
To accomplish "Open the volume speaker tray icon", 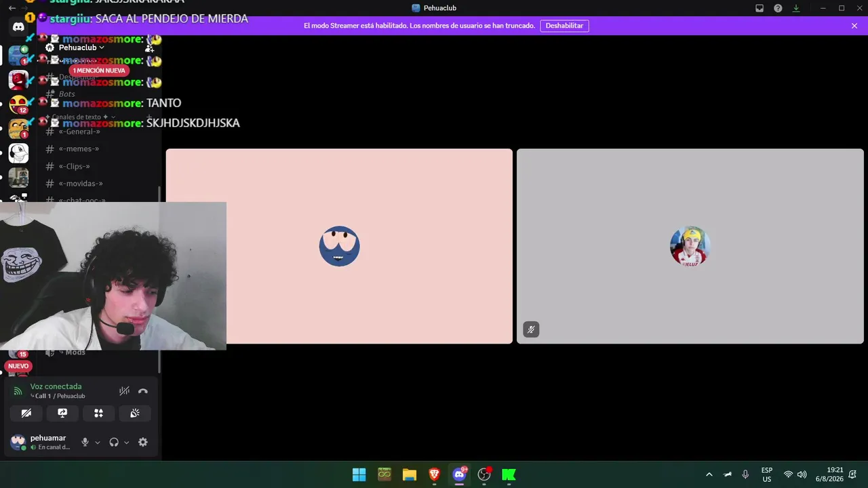I will [x=802, y=474].
